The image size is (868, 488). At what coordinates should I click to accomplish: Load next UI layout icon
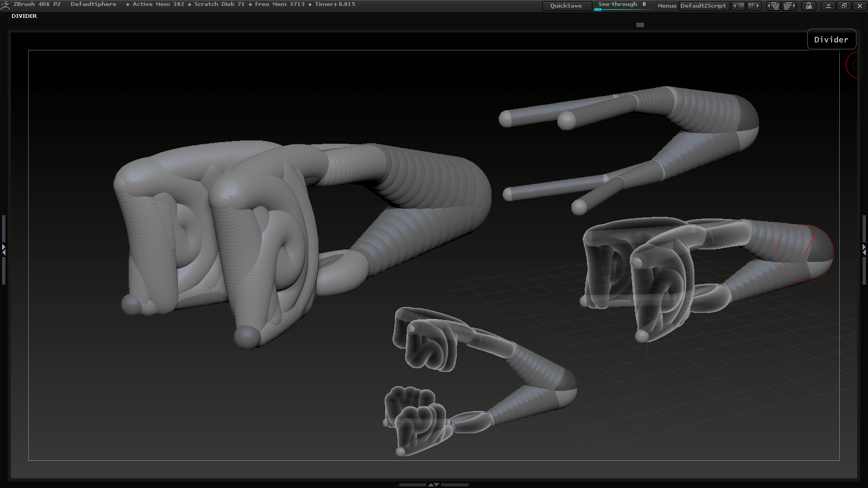789,5
